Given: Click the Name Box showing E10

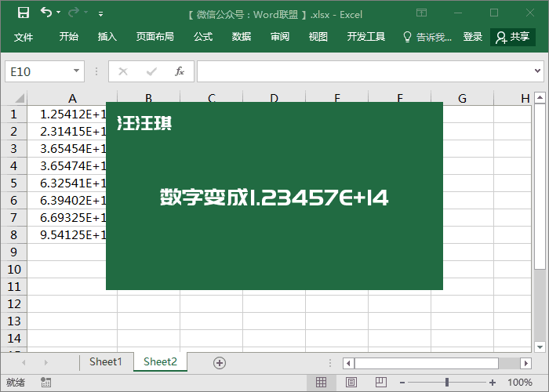Looking at the screenshot, I should (x=38, y=72).
